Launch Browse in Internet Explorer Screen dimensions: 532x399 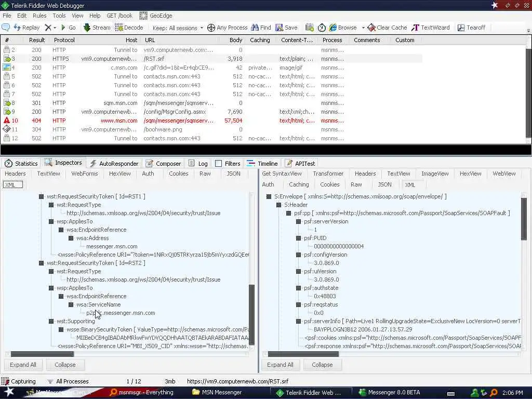[343, 28]
